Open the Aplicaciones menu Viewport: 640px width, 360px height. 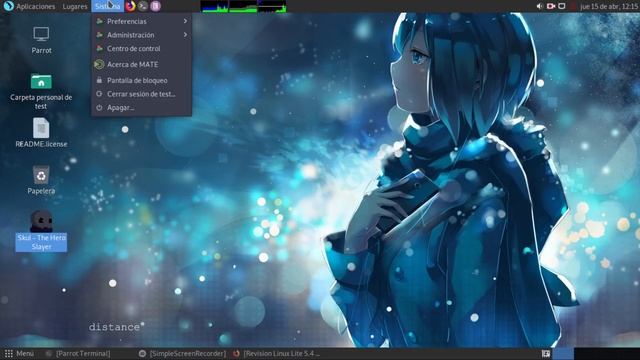point(29,6)
